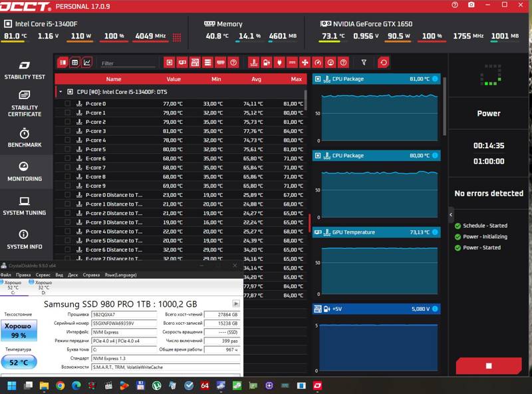Click the graphs panel vertical scrollbar
Viewport: 532px width, 394px height.
point(444,106)
